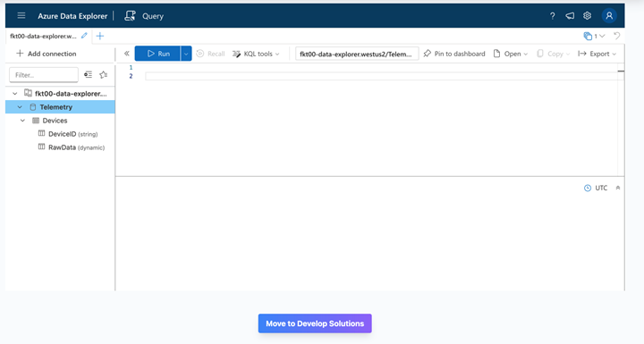Collapse the Telemetry database node

pos(20,107)
